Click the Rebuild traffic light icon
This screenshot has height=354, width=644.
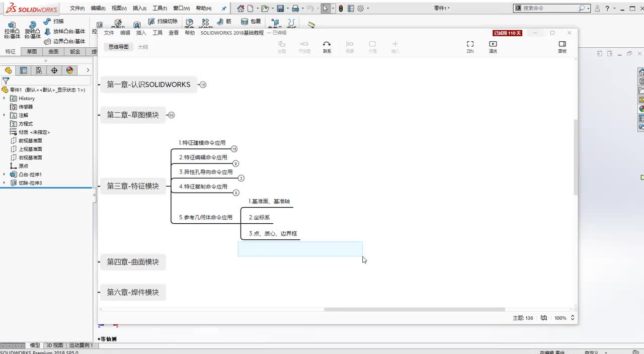[341, 9]
